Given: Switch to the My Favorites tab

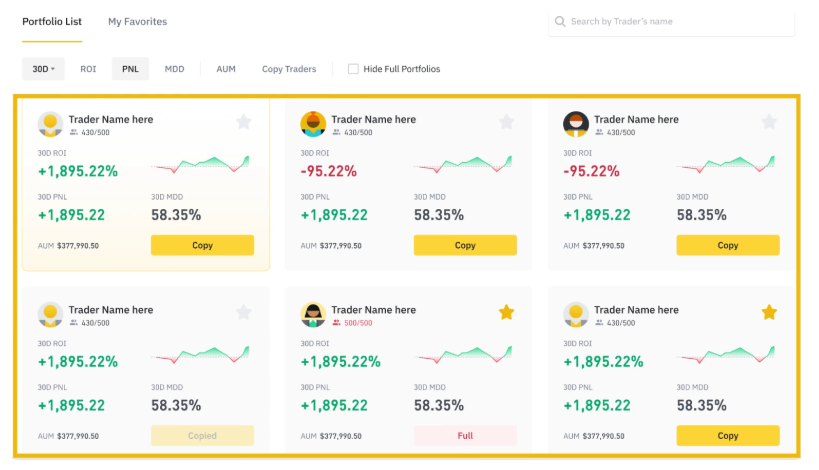Looking at the screenshot, I should click(x=137, y=21).
